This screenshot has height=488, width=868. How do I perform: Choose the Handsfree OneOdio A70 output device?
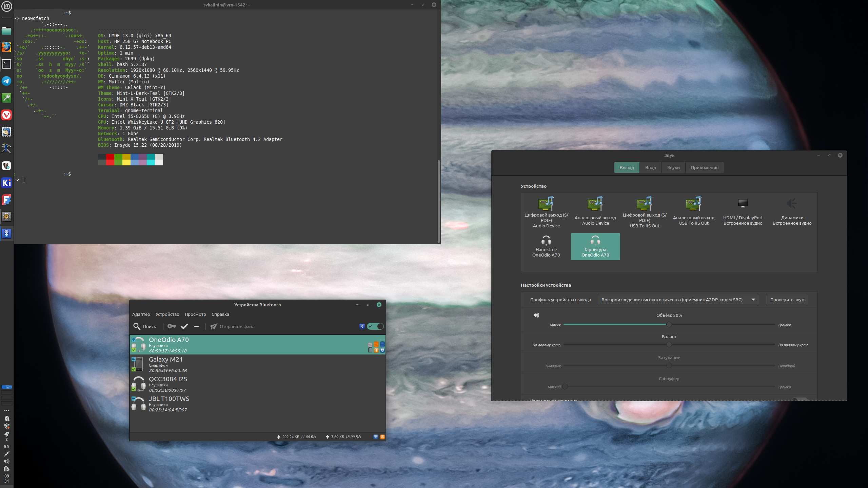[546, 246]
